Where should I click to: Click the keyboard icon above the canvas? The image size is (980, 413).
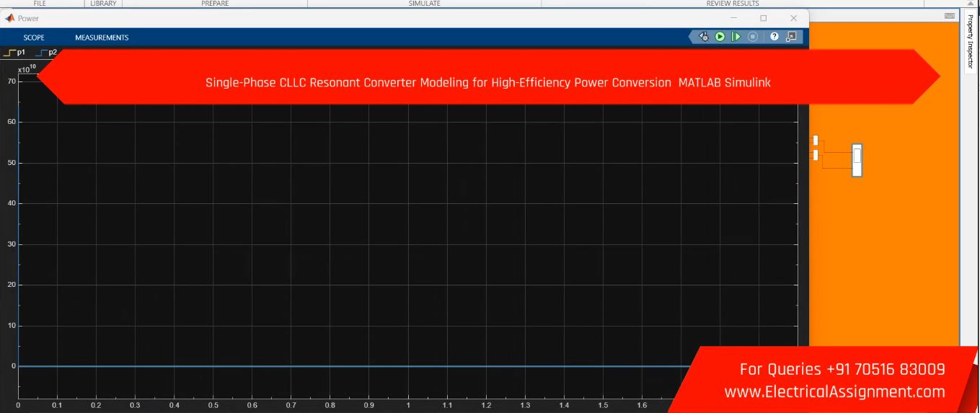[x=949, y=16]
